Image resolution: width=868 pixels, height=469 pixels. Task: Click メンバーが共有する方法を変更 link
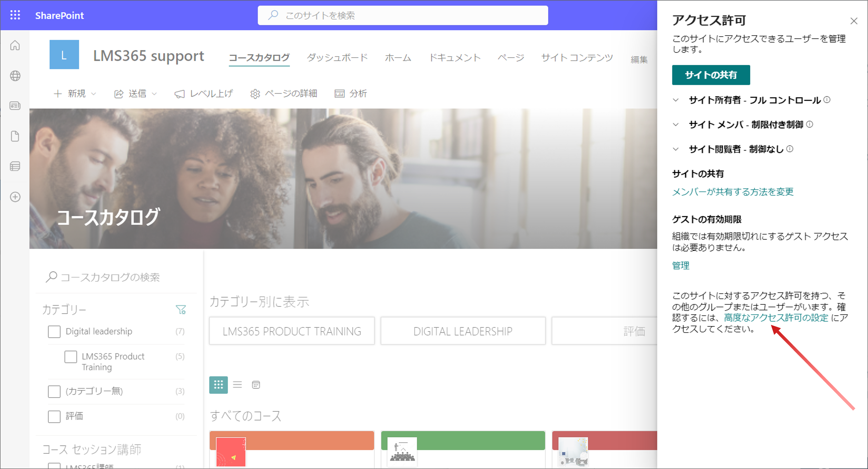point(733,192)
